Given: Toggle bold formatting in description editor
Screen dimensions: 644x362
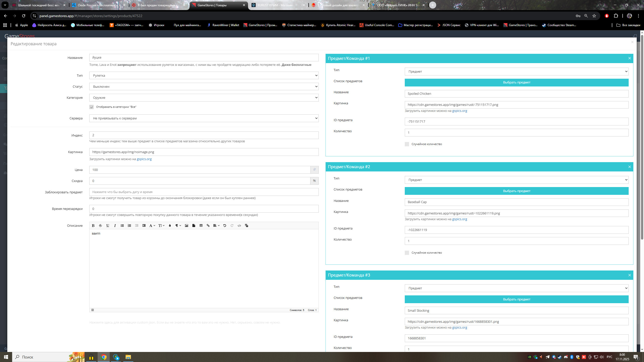Looking at the screenshot, I should 93,225.
